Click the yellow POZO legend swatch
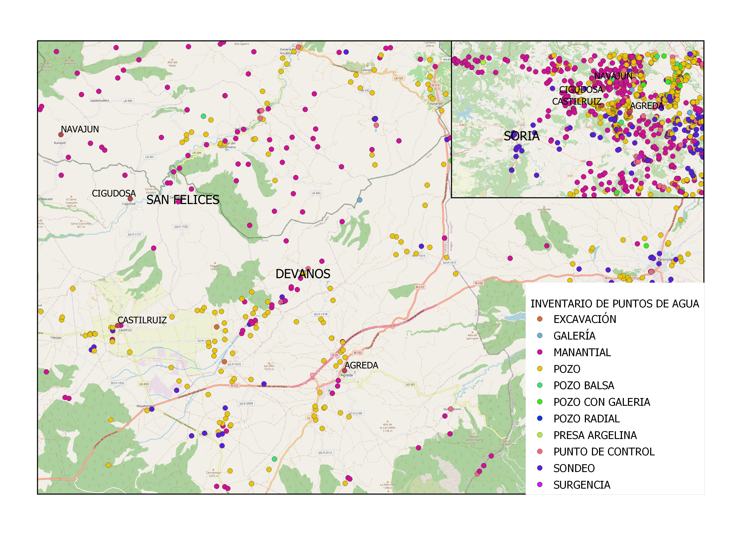The height and width of the screenshot is (535, 756). pos(540,369)
